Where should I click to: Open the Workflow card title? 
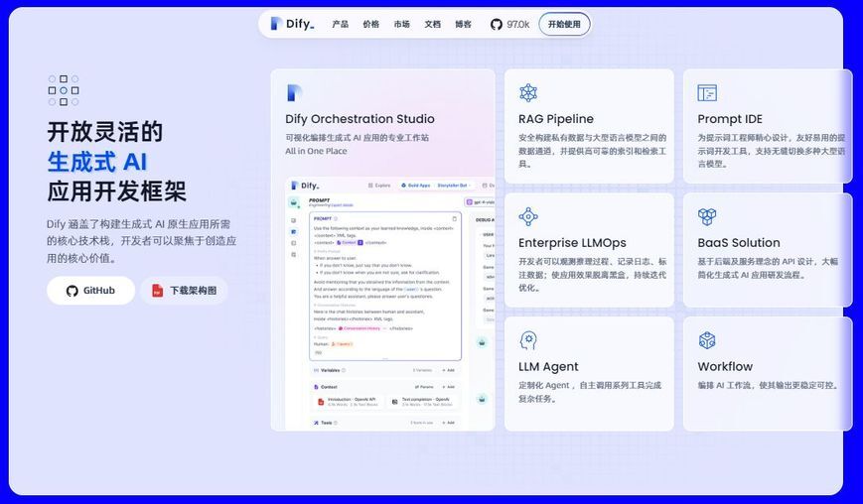pyautogui.click(x=725, y=367)
